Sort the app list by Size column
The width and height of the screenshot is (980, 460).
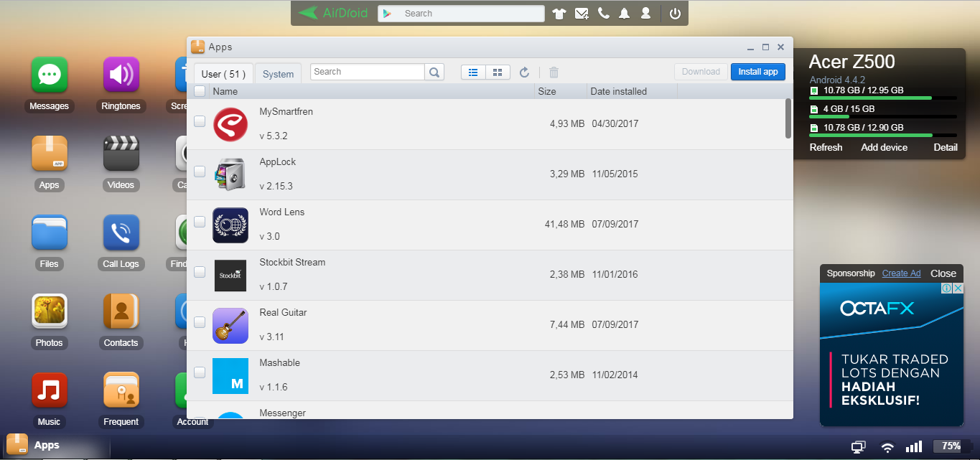(547, 91)
